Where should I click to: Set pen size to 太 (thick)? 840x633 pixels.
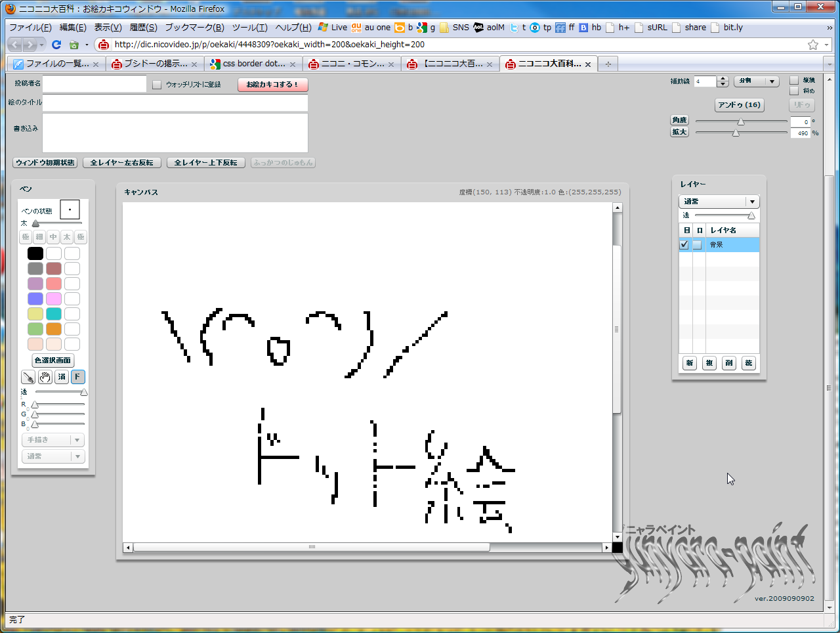pos(67,237)
